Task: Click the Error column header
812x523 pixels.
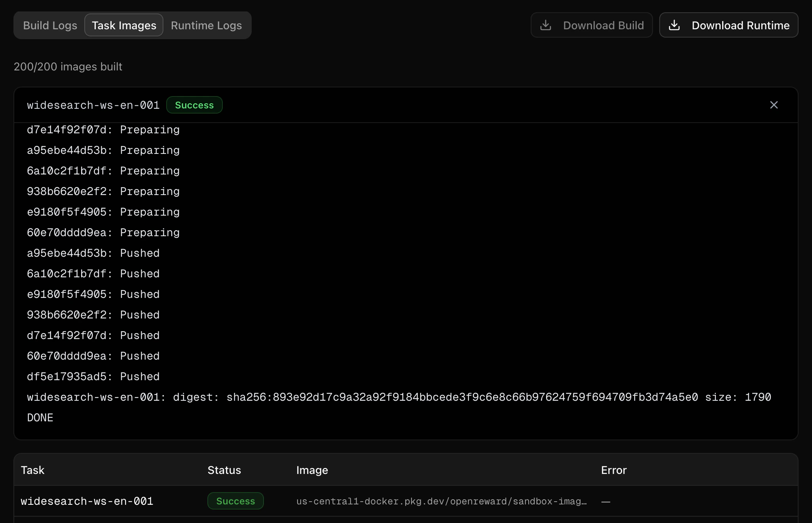Action: [x=613, y=470]
